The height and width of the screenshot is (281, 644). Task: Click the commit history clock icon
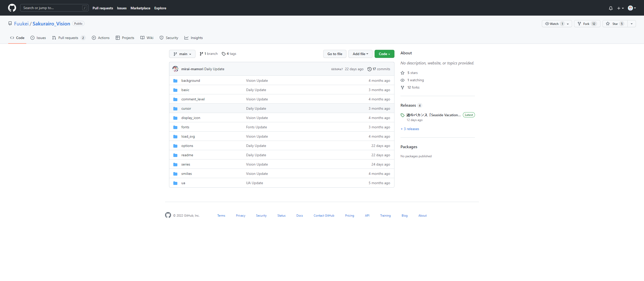369,69
